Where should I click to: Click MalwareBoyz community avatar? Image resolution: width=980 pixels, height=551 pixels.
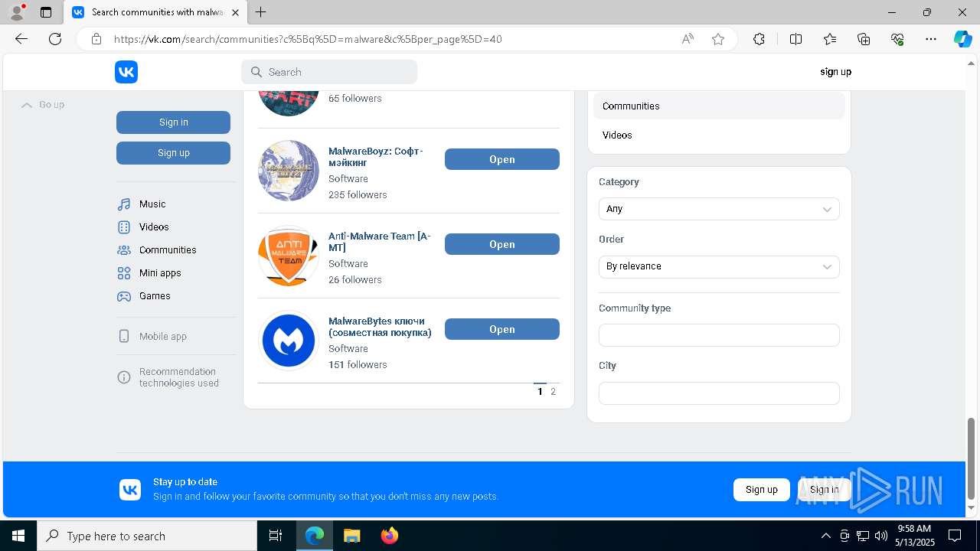pyautogui.click(x=289, y=171)
